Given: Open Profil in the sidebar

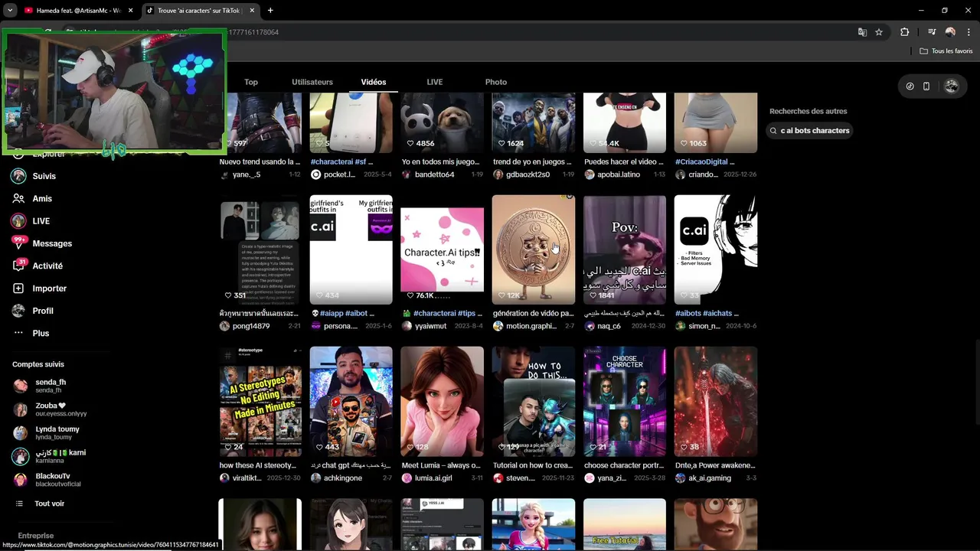Looking at the screenshot, I should click(x=43, y=311).
